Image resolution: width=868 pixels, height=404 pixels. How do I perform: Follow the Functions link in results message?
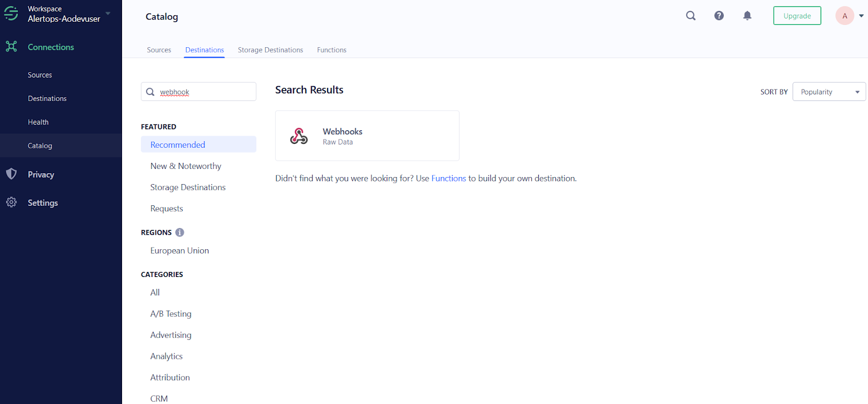(448, 178)
